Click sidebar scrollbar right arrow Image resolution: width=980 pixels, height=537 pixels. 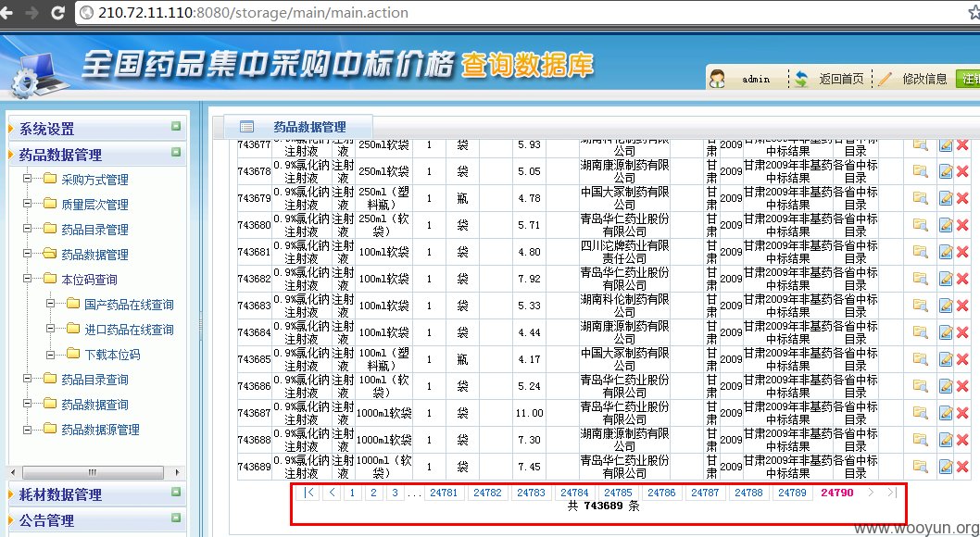point(178,472)
